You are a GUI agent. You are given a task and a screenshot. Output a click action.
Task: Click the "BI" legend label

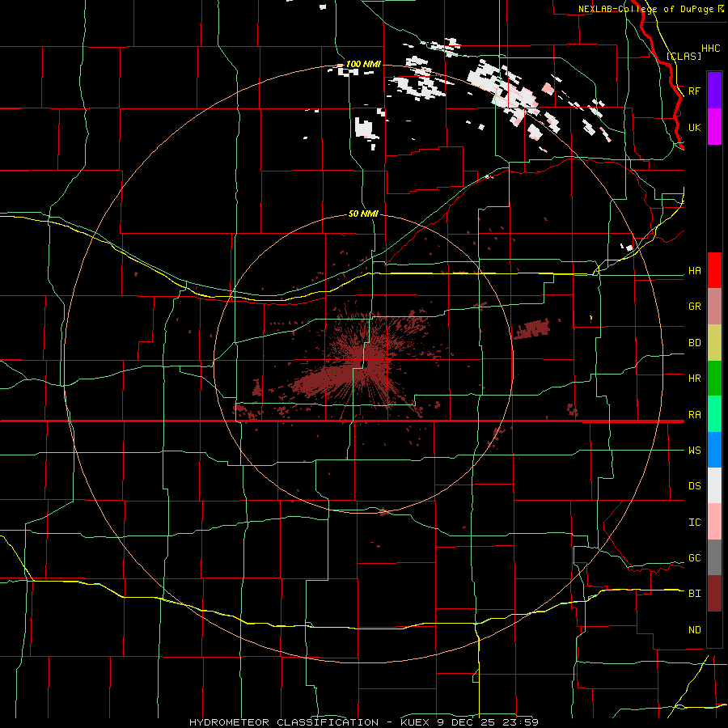coord(695,594)
